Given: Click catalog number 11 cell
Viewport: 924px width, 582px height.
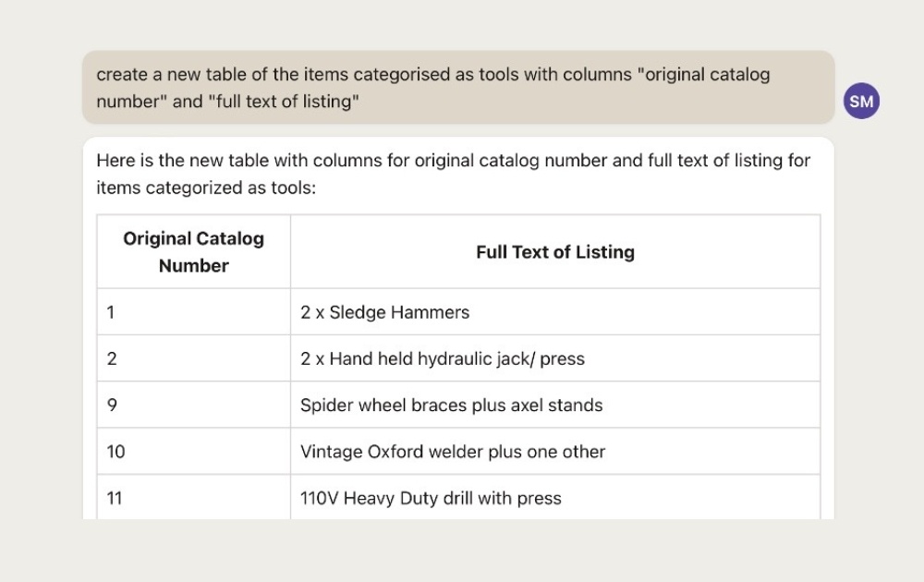Looking at the screenshot, I should pyautogui.click(x=194, y=498).
